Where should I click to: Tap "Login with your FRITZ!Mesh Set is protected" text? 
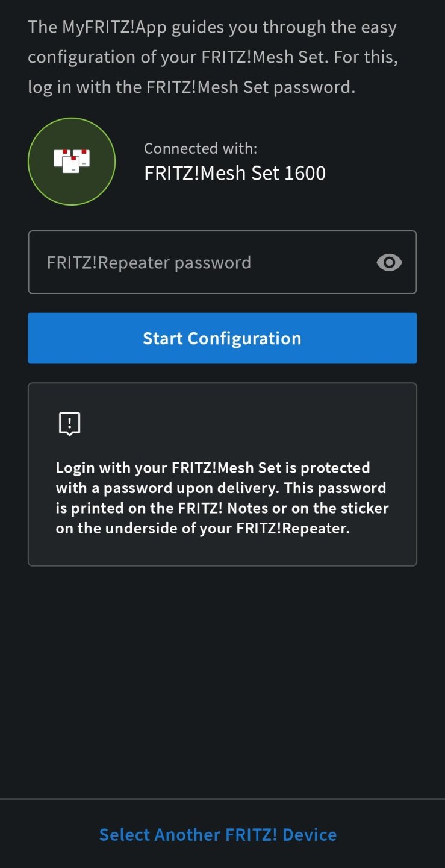(x=213, y=468)
